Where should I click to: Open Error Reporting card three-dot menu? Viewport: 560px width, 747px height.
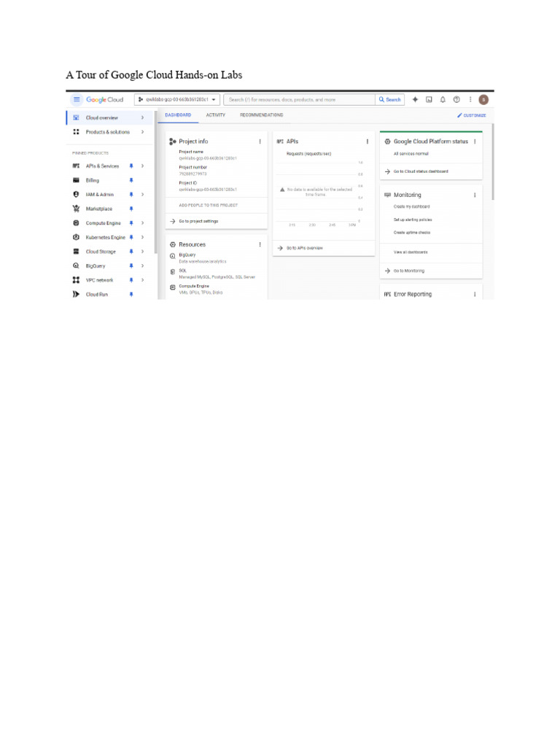coord(475,295)
